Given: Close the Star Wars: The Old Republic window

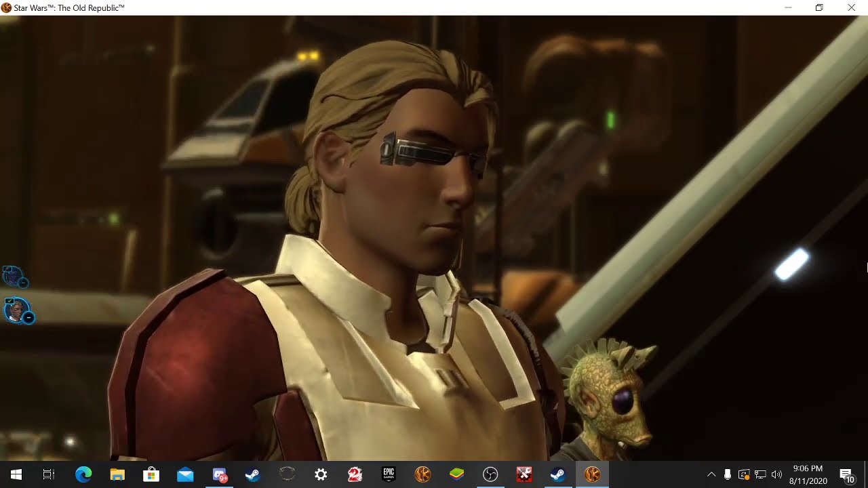Looking at the screenshot, I should coord(851,7).
